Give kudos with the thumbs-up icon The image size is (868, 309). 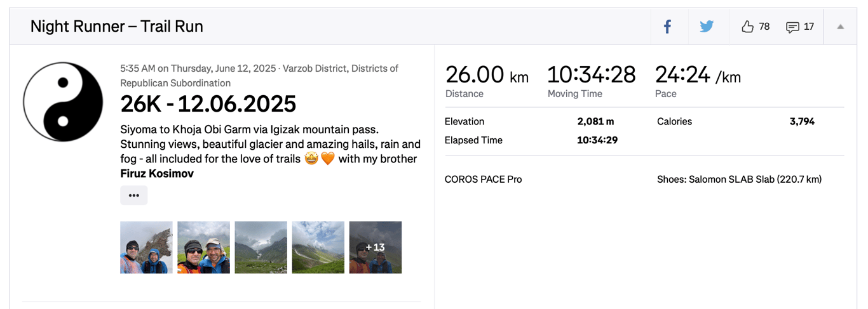tap(748, 27)
